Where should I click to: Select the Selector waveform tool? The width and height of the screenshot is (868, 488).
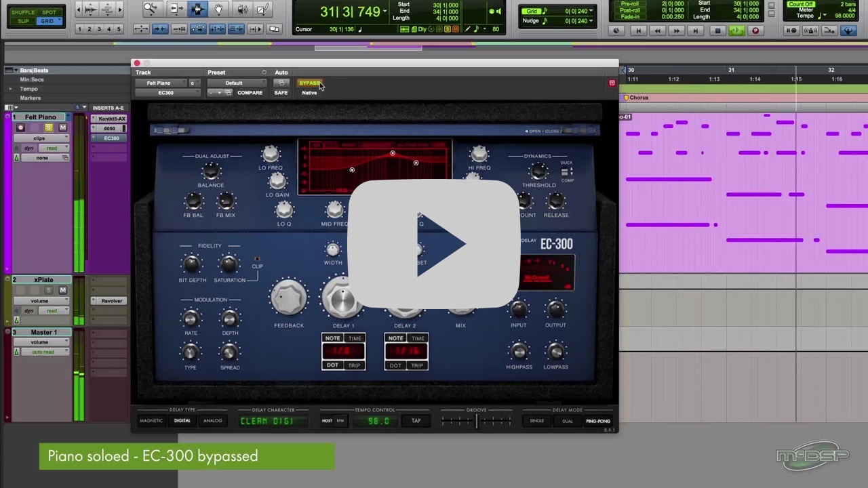coord(197,9)
